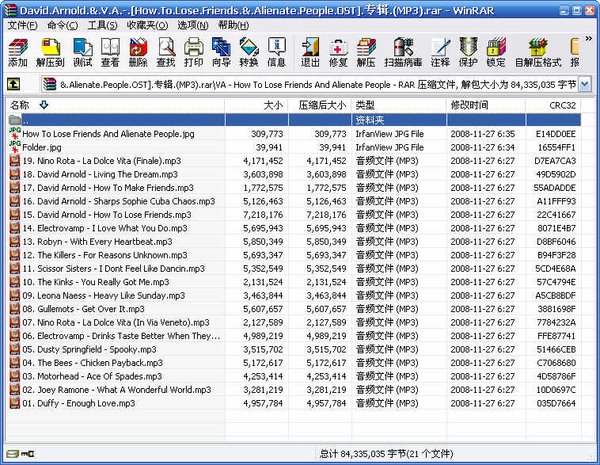Select 13. Robyn - With Every Heartbeat.mp3
Screen dimensions: 600x465
pyautogui.click(x=293, y=241)
